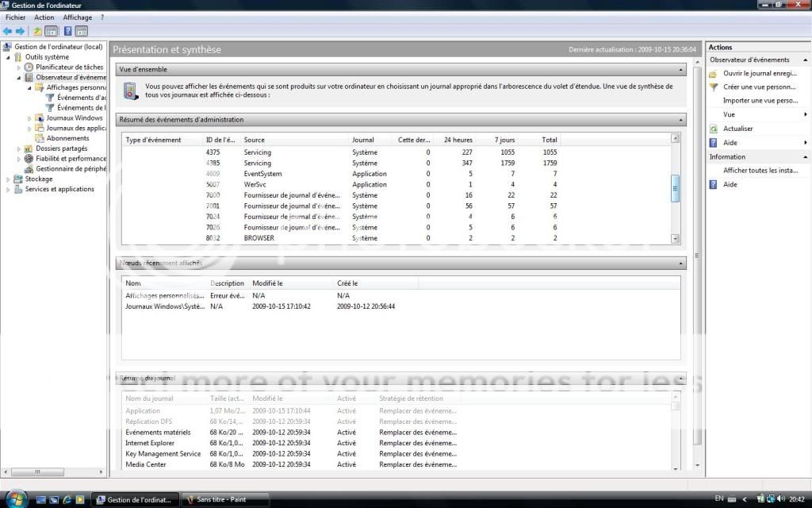Click the Back arrow toolbar icon
Screen dimensions: 812x508
(x=8, y=32)
